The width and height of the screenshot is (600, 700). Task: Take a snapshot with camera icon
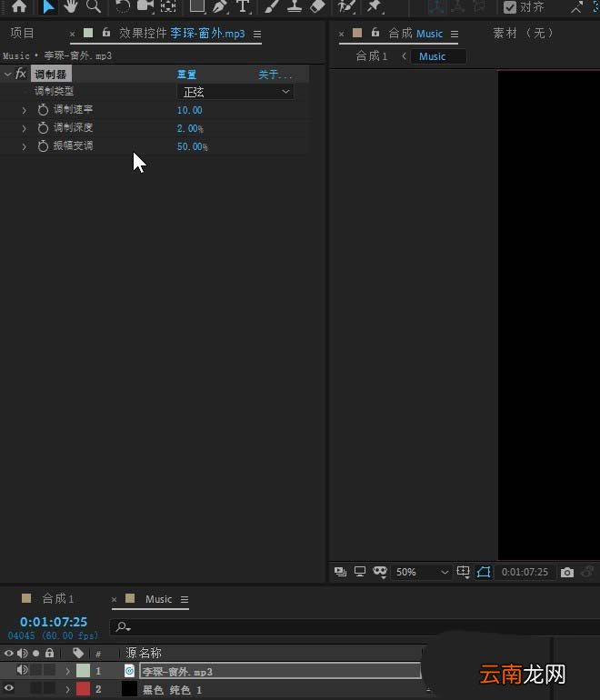point(567,573)
